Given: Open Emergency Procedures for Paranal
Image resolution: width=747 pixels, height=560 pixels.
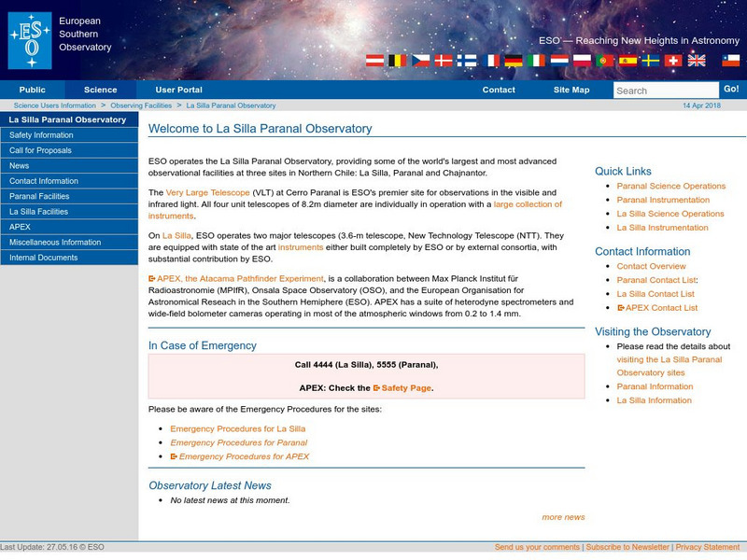Looking at the screenshot, I should point(236,443).
